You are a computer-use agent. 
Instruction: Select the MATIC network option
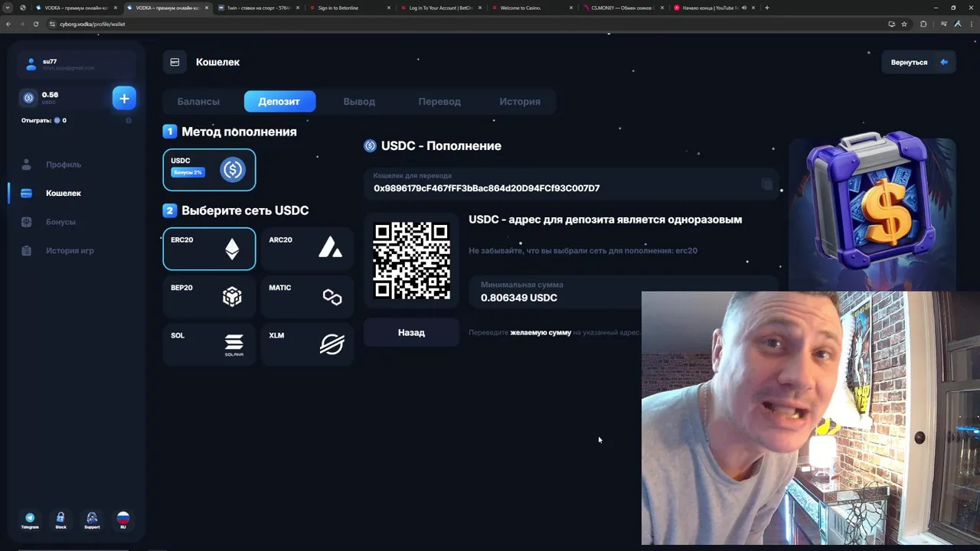tap(307, 297)
